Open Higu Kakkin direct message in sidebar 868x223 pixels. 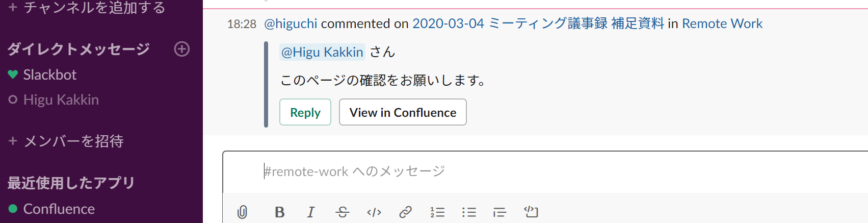[x=61, y=100]
